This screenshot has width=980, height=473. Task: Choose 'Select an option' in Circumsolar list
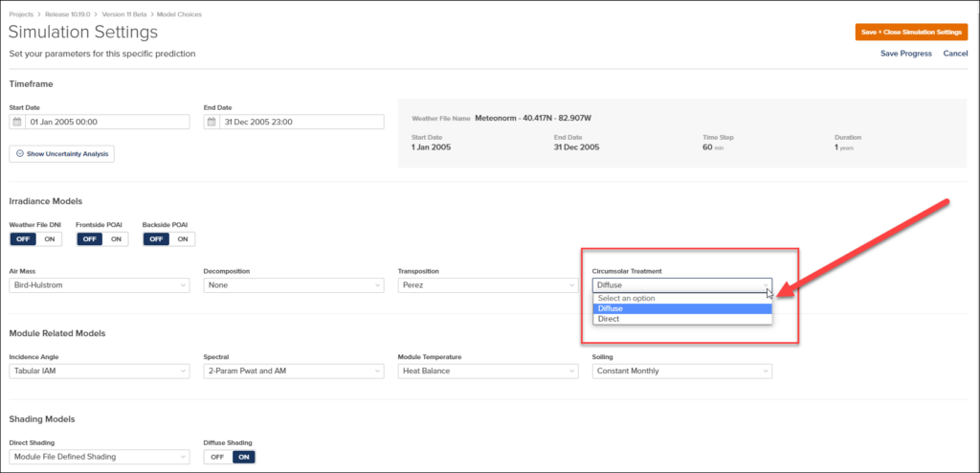point(682,299)
